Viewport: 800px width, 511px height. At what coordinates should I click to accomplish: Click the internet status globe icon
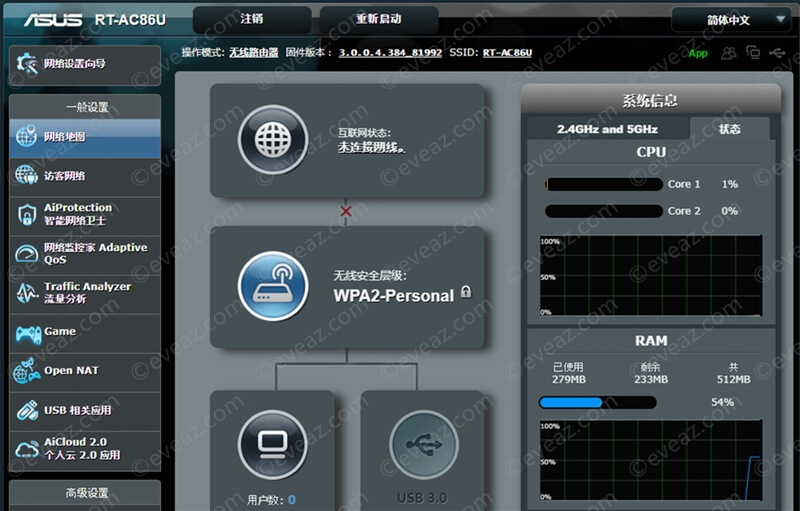[x=273, y=140]
